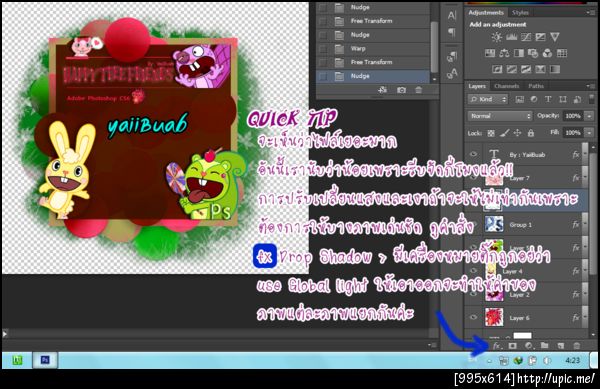Delete the current history state

pyautogui.click(x=419, y=90)
